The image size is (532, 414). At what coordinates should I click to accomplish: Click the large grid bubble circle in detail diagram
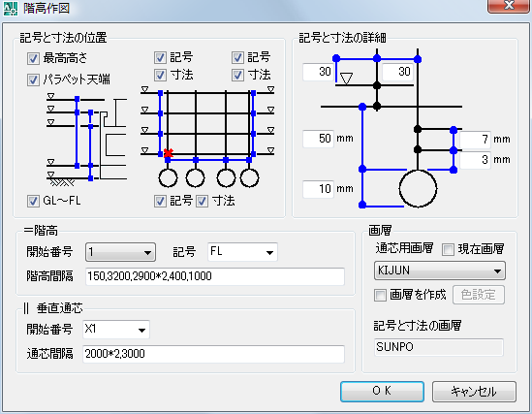(418, 188)
